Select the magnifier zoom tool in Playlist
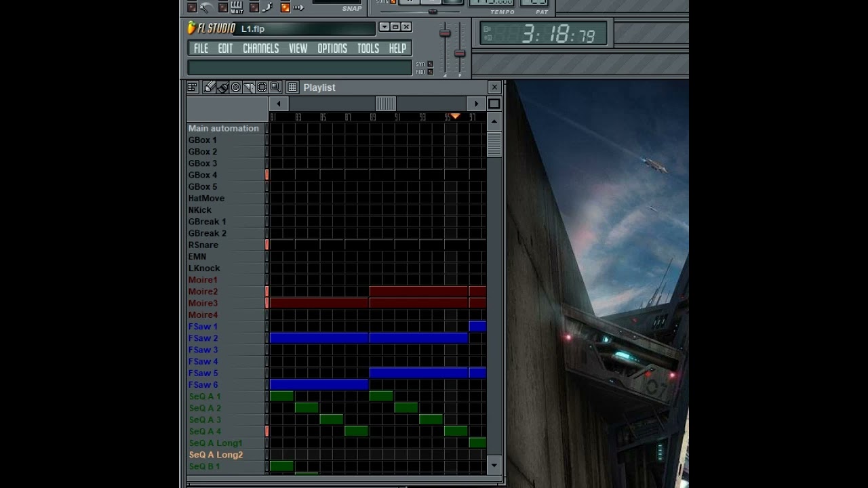 click(x=275, y=87)
